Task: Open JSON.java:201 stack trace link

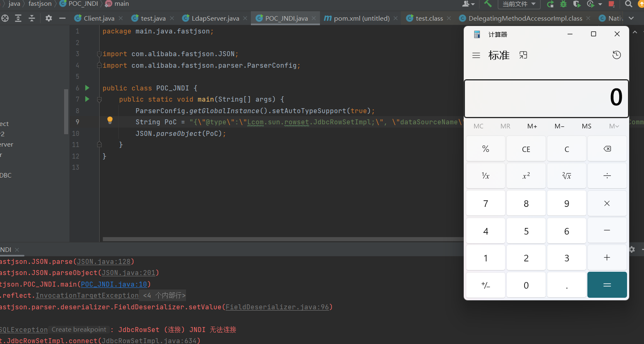Action: [129, 273]
